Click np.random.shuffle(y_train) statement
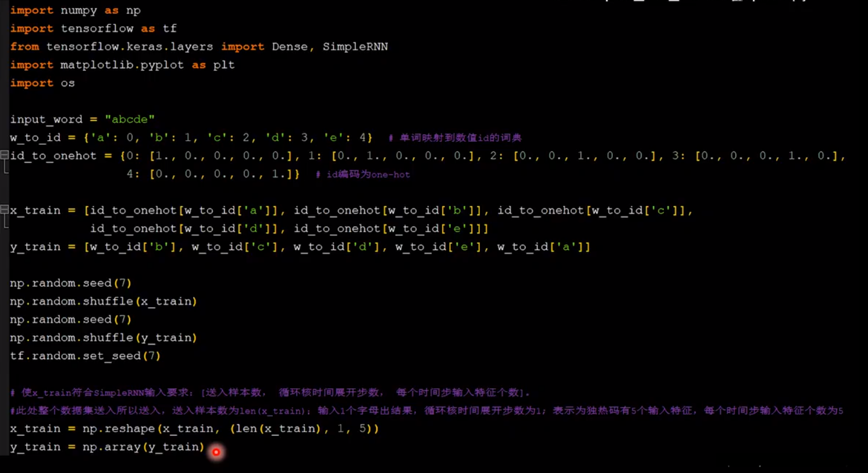This screenshot has height=473, width=868. pyautogui.click(x=103, y=337)
